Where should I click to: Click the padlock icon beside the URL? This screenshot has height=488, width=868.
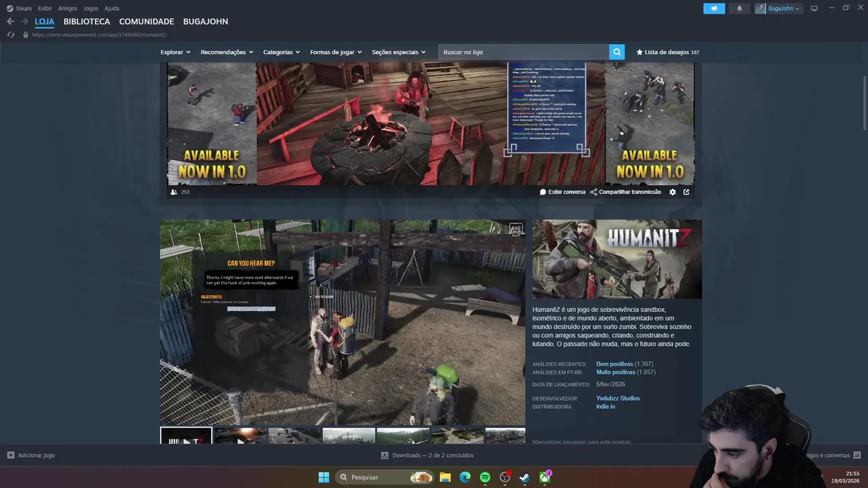pyautogui.click(x=26, y=35)
